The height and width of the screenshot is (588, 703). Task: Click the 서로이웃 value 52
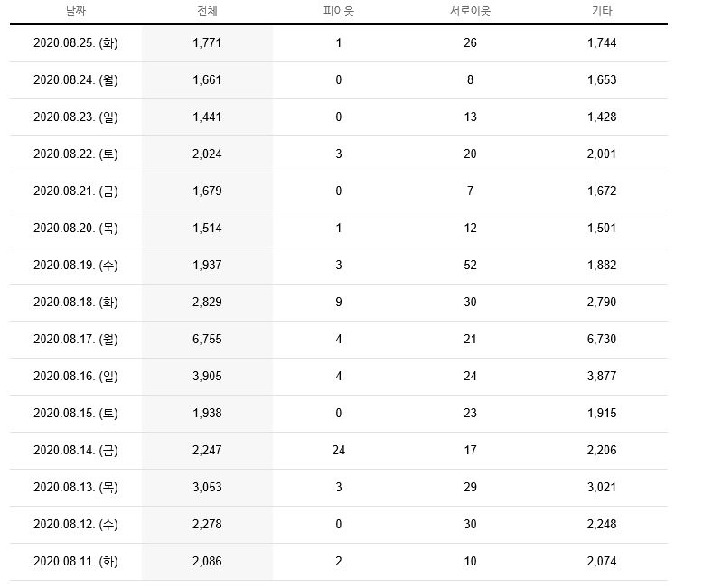470,266
